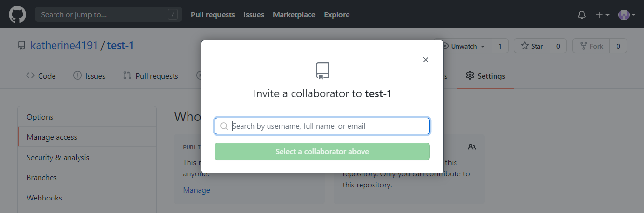Click Select a collaborator above button
The width and height of the screenshot is (644, 213).
point(322,151)
